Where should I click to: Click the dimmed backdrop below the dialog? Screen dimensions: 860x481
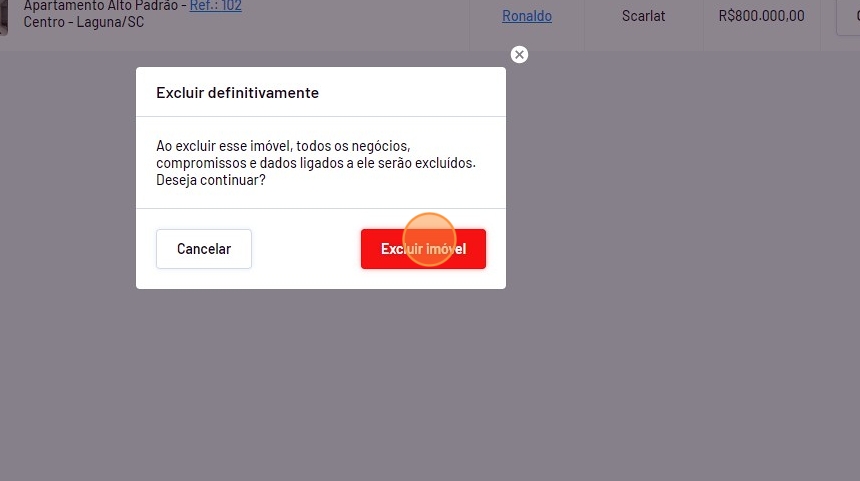(x=321, y=384)
